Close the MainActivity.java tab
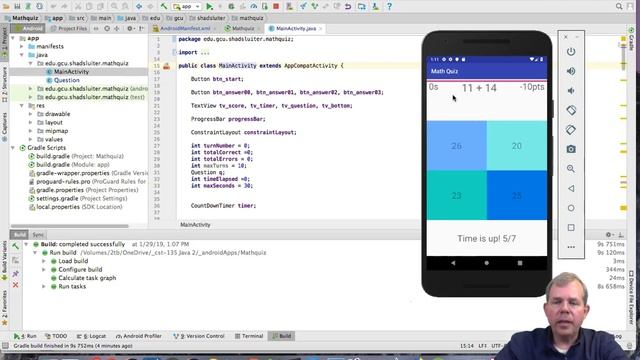 (x=321, y=29)
